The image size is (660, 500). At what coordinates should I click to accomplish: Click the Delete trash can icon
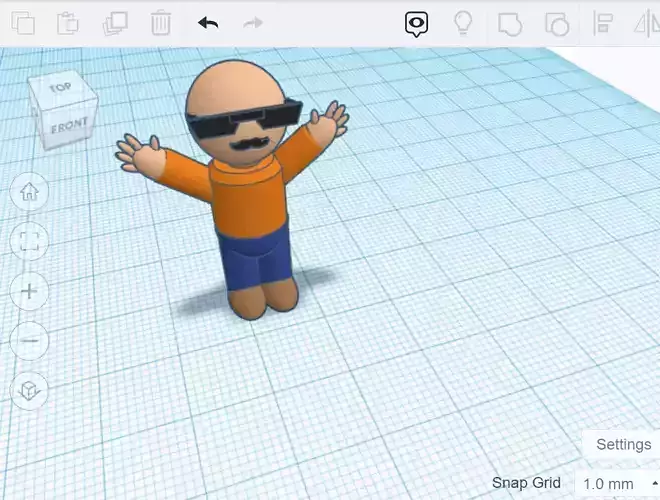click(161, 23)
